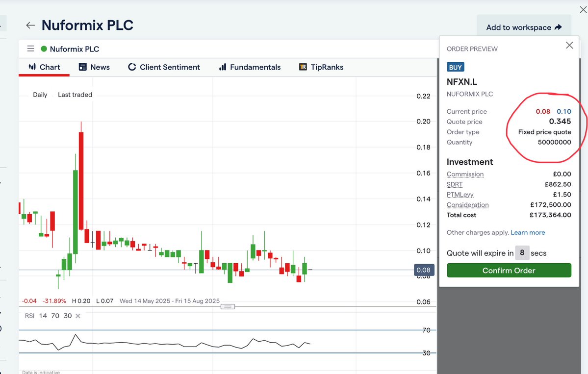
Task: Click the RSI period value 14
Action: (43, 316)
